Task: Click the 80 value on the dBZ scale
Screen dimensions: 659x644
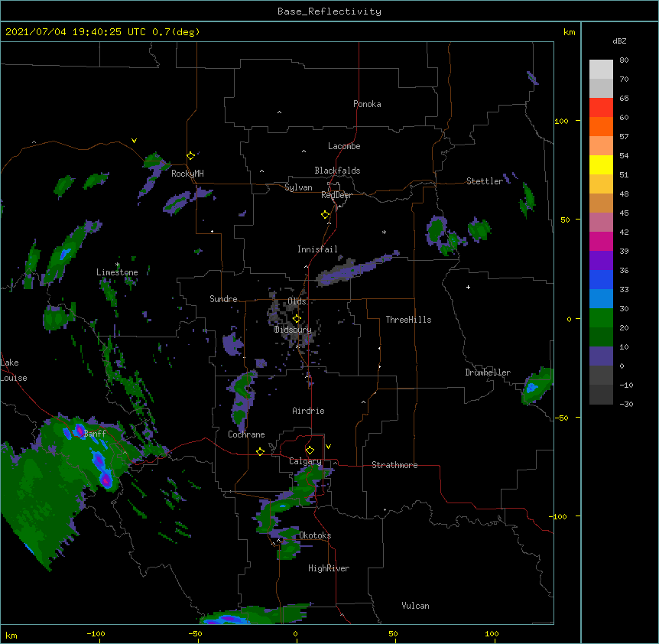Action: [624, 60]
